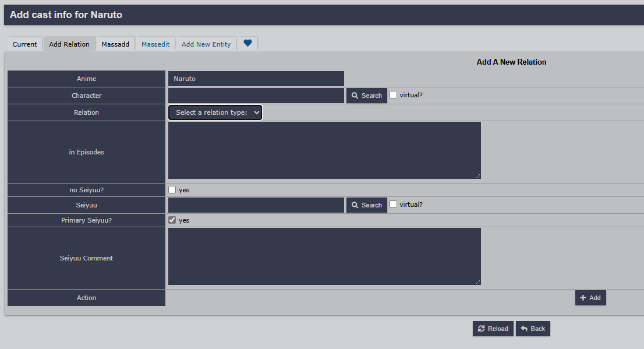Select the Add New Entity tab
644x349 pixels.
(206, 44)
